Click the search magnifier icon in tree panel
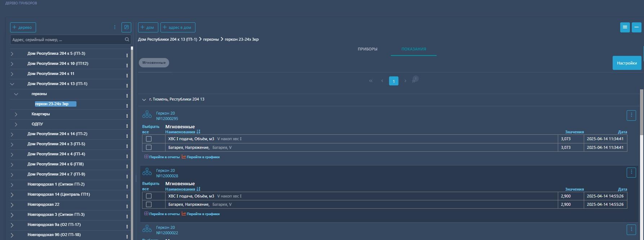The image size is (644, 240). pyautogui.click(x=127, y=40)
